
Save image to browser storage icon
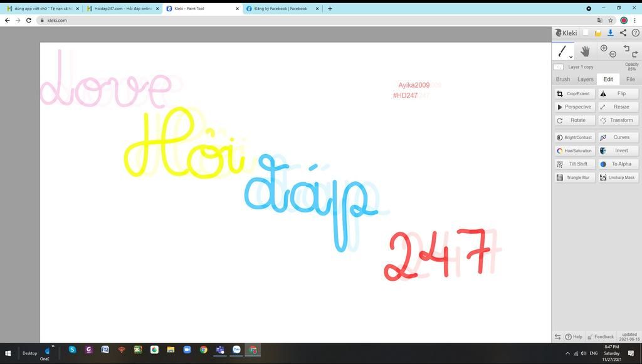[x=597, y=33]
